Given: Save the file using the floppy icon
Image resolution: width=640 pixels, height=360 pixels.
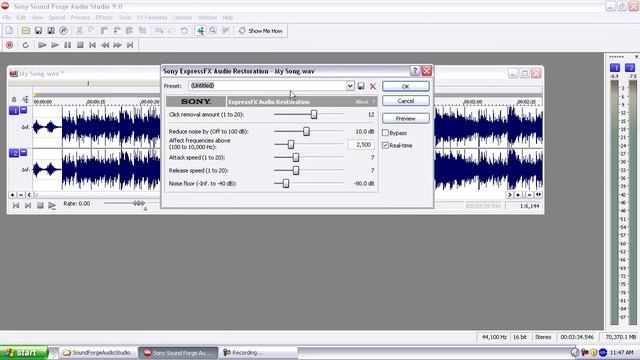Looking at the screenshot, I should pyautogui.click(x=38, y=31).
